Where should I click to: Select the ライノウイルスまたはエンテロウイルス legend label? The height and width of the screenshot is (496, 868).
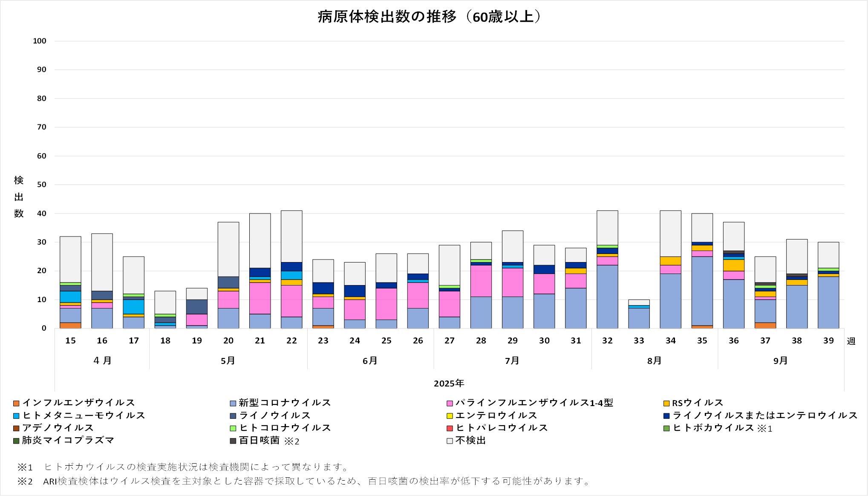pos(764,415)
